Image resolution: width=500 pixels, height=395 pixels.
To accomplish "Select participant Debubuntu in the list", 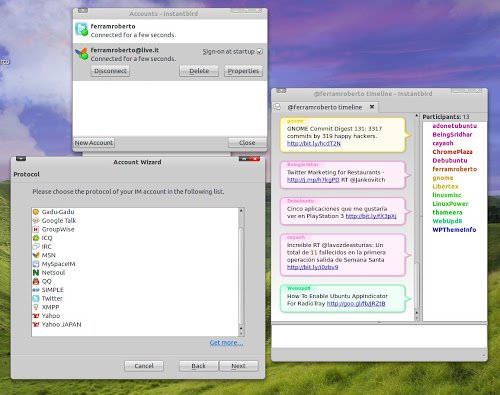I will (x=450, y=161).
